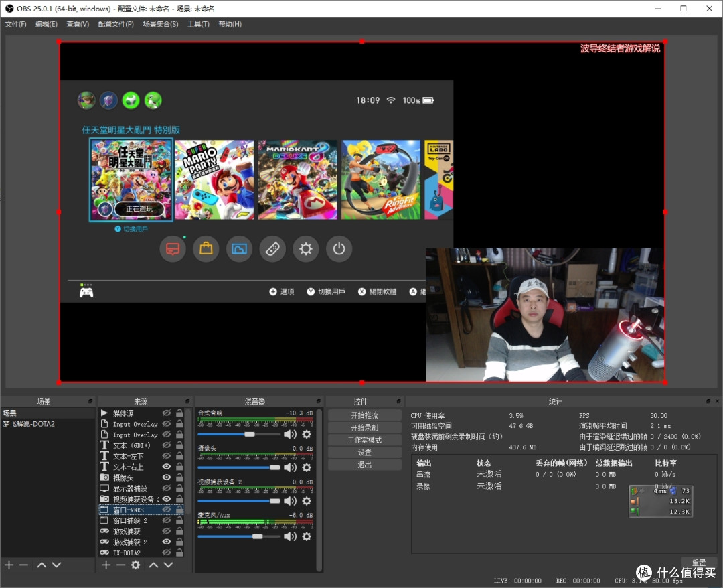
Task: Mute the 麦克风/Aux channel speaker icon
Action: [x=290, y=536]
